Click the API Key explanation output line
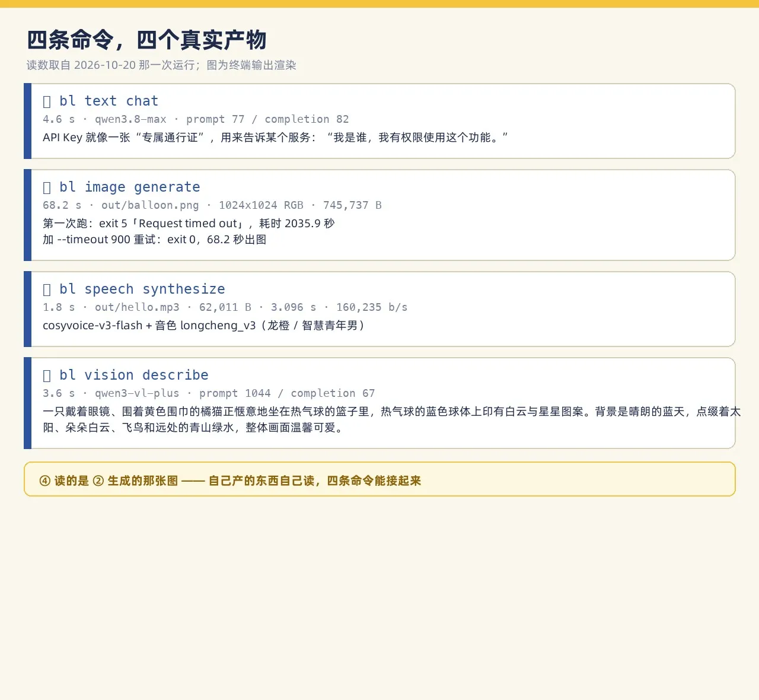Screen dimensions: 759x700 (275, 138)
